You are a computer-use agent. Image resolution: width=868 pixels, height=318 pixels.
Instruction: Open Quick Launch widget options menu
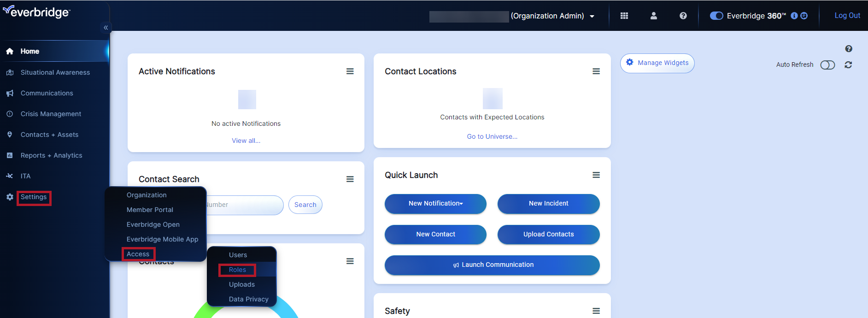click(x=596, y=175)
